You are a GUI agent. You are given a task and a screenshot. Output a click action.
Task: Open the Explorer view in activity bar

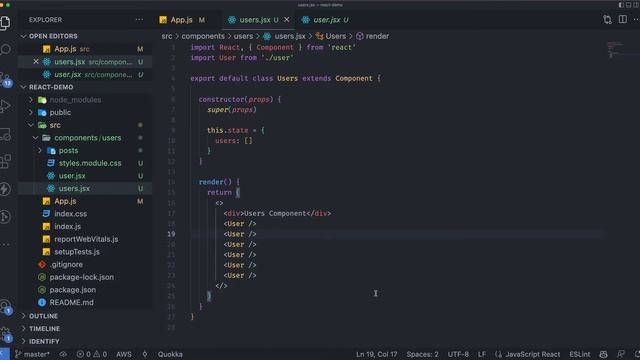coord(5,22)
